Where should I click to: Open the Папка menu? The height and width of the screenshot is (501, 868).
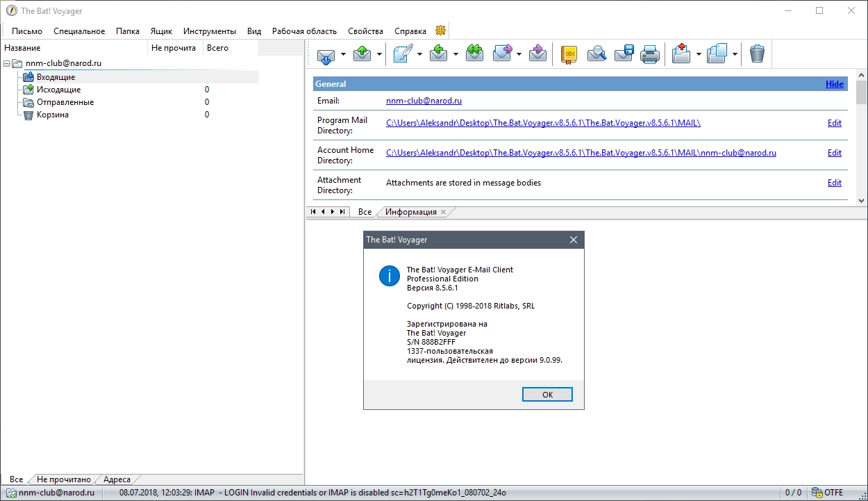[x=128, y=31]
